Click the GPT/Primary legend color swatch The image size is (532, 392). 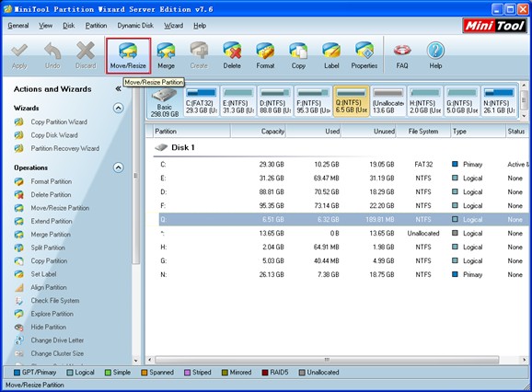click(17, 373)
